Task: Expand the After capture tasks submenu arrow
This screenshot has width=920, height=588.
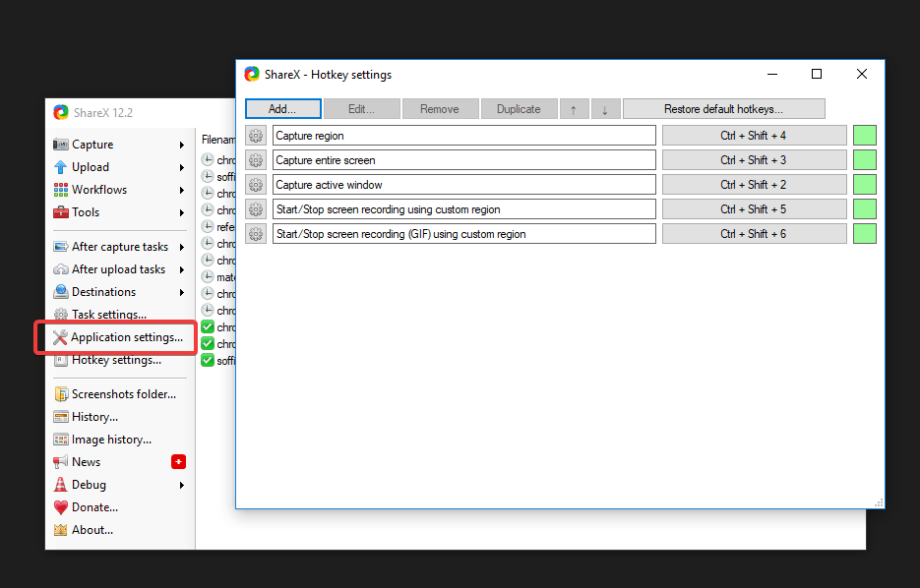Action: (182, 247)
